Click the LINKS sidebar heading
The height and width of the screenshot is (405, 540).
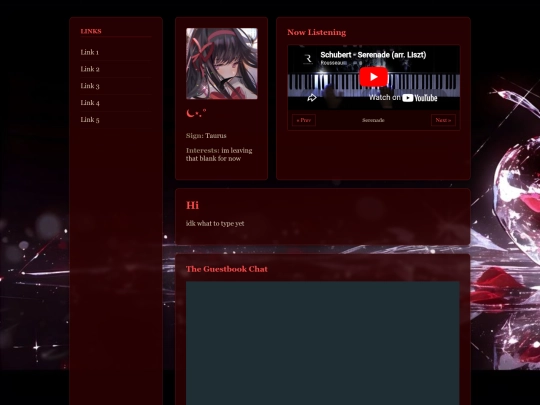click(91, 31)
